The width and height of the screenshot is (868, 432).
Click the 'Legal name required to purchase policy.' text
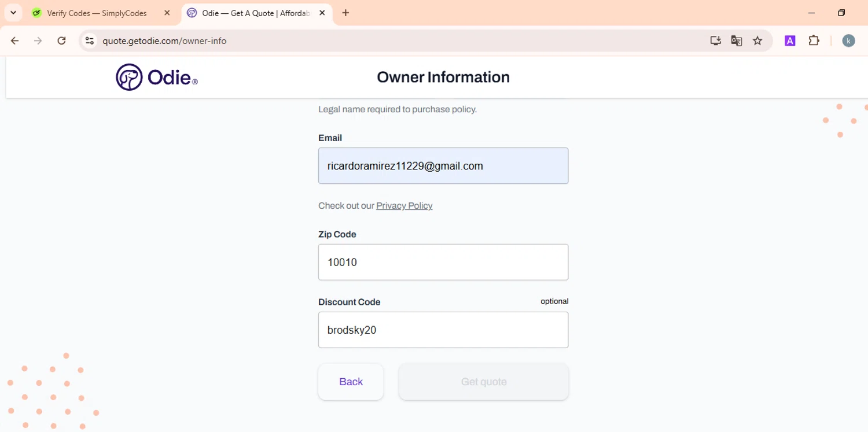coord(398,109)
